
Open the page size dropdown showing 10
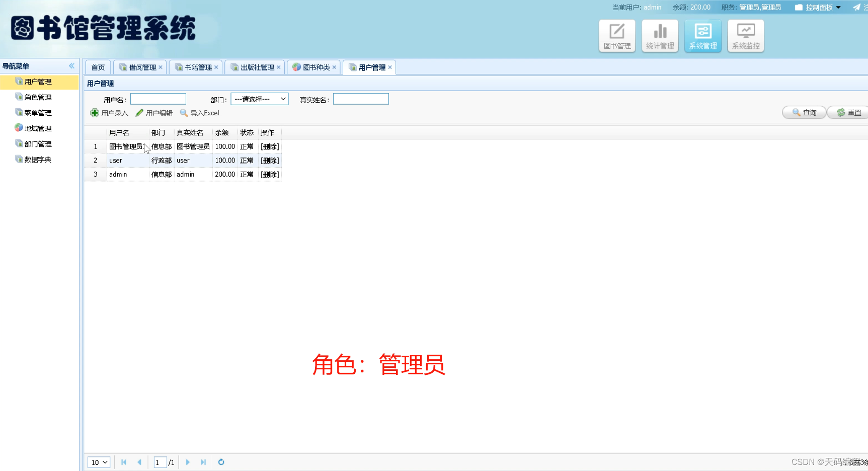(x=99, y=462)
